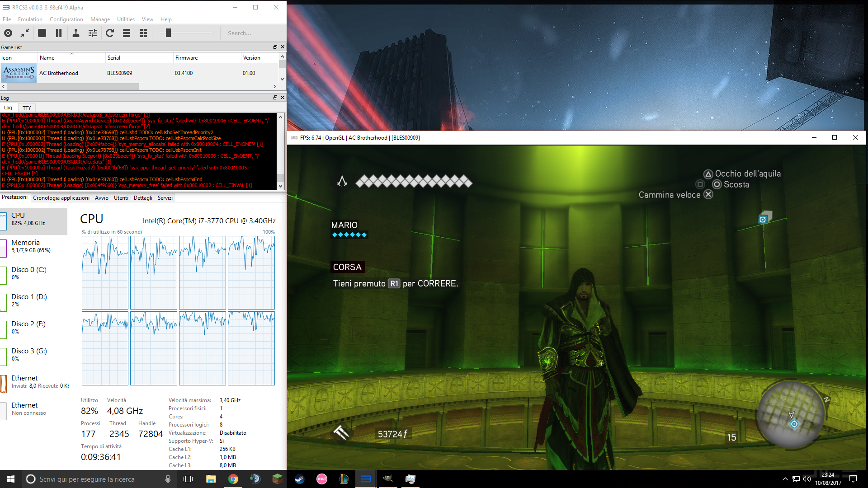The height and width of the screenshot is (488, 868).
Task: Toggle float on the Log panel
Action: point(275,98)
